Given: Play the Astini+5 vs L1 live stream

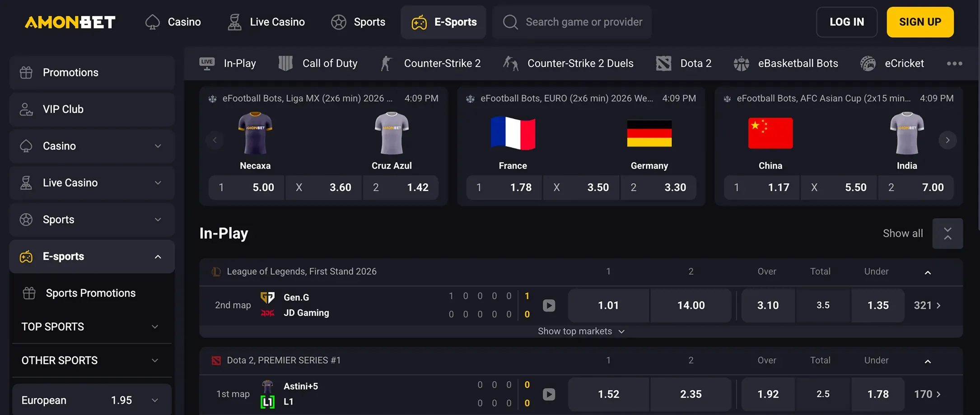Looking at the screenshot, I should click(x=549, y=394).
